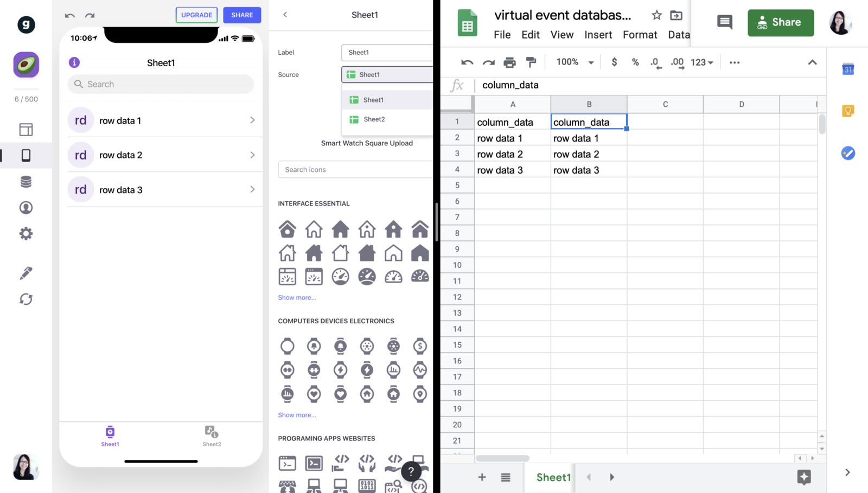Open Google Calendar from right side panel
Viewport: 868px width, 493px height.
(847, 69)
